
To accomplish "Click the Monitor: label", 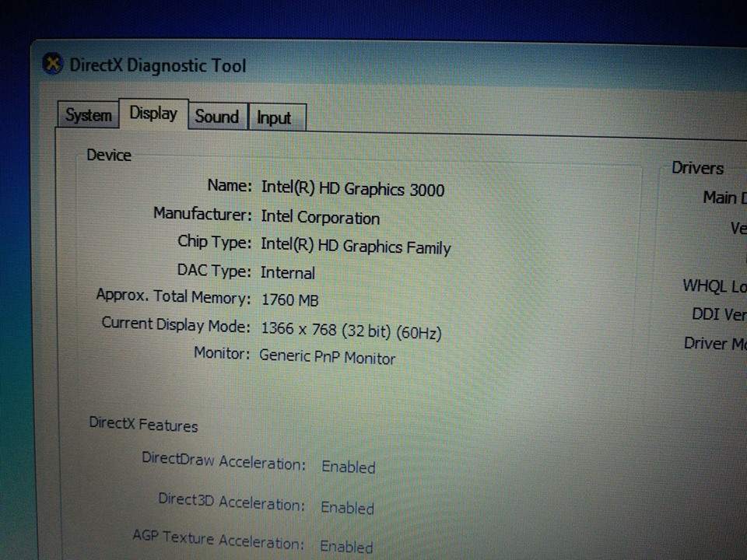I will point(222,353).
